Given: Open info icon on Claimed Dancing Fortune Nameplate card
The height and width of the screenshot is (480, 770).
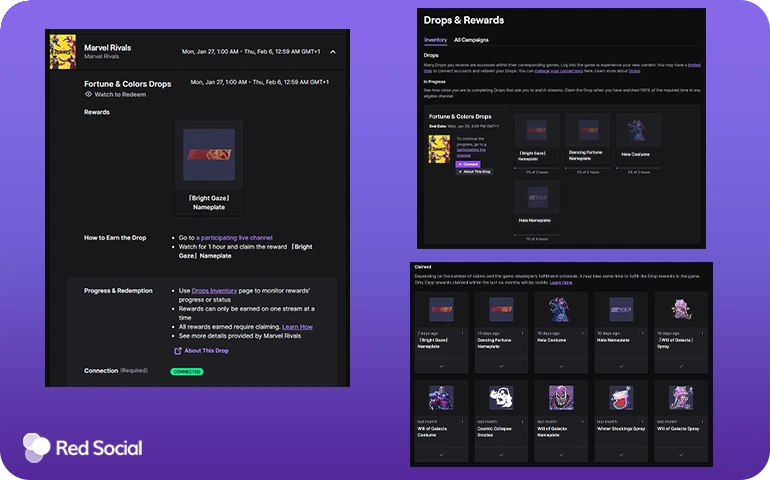Looking at the screenshot, I should click(x=522, y=334).
